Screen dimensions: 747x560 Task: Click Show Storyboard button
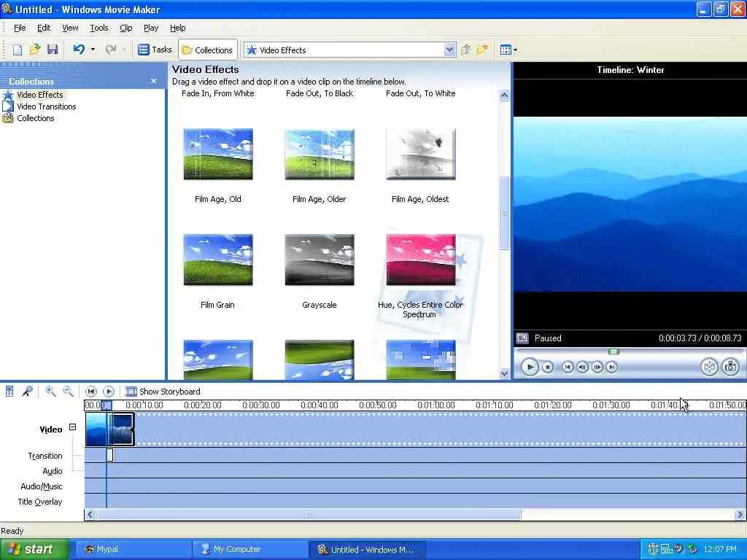pyautogui.click(x=163, y=392)
